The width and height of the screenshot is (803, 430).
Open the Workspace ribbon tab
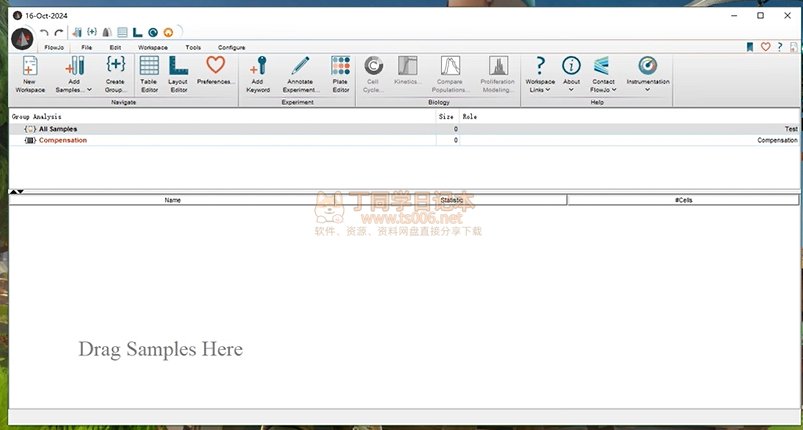point(153,47)
